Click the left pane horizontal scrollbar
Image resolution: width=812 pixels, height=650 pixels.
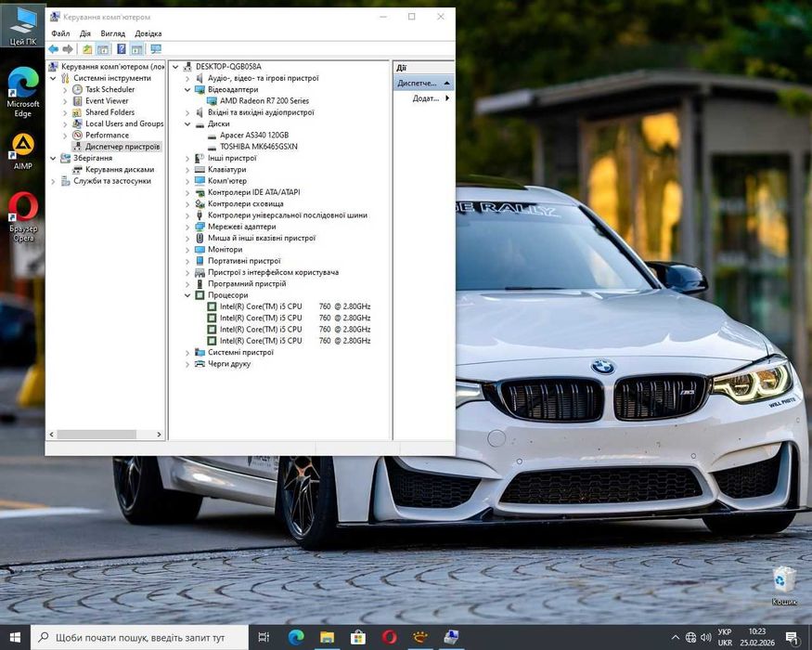click(x=97, y=435)
